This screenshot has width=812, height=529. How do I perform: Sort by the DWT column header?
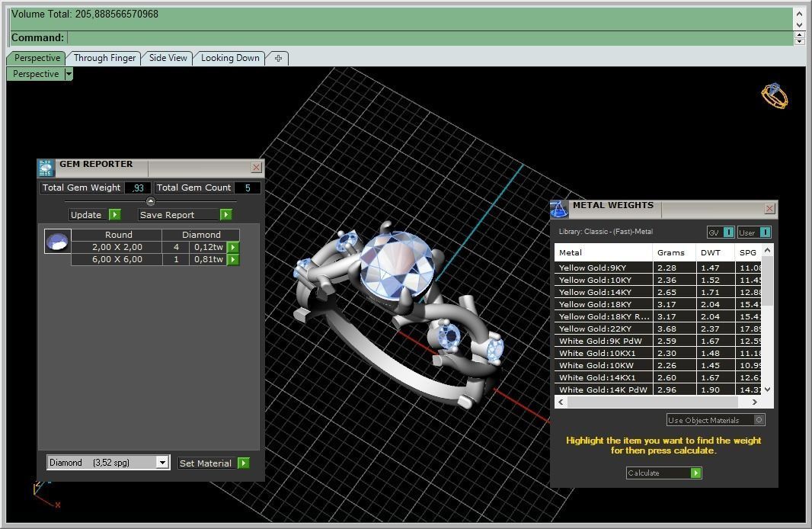[x=715, y=252]
